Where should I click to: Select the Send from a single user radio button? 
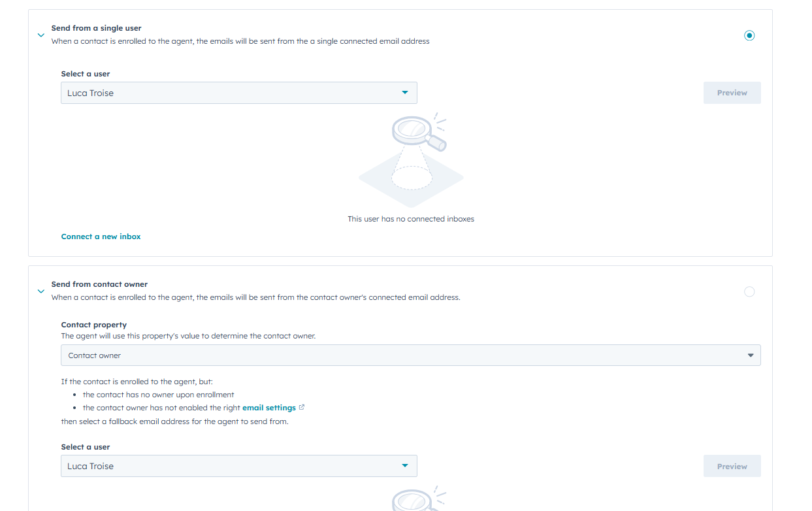click(749, 35)
